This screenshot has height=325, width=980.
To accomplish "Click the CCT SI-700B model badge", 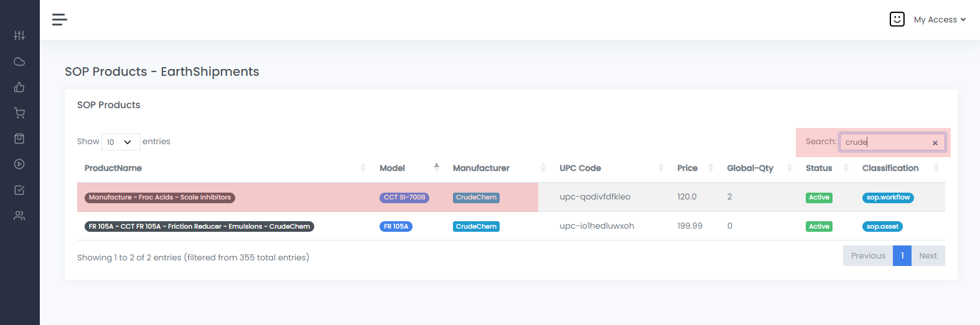I will point(404,198).
